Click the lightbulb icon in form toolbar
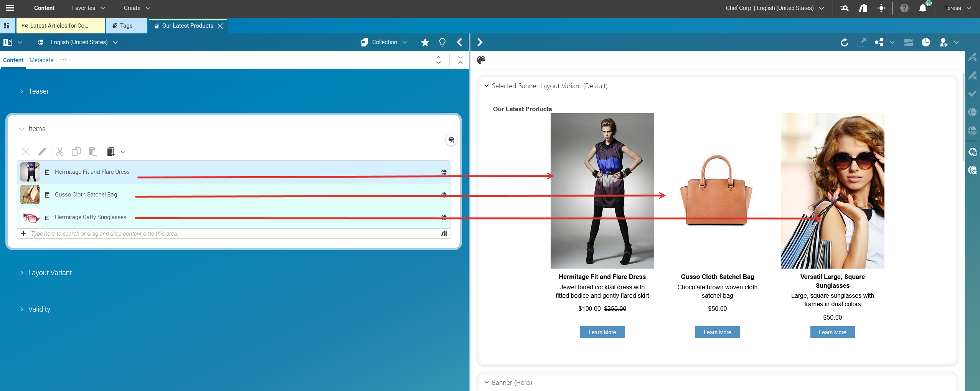Viewport: 980px width, 391px height. click(442, 42)
